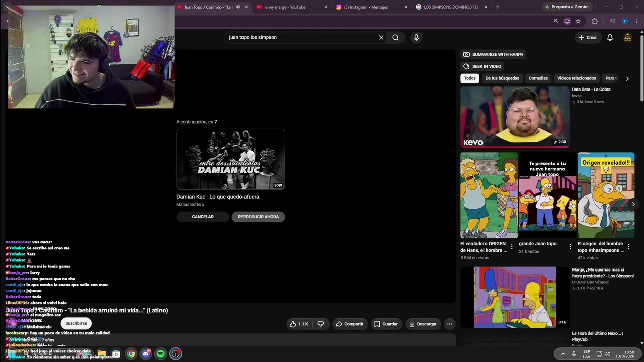
Task: Open options for grande Juan topo short
Action: point(570,247)
